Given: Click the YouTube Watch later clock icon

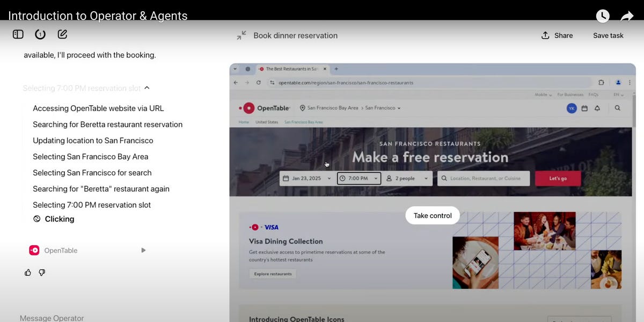Looking at the screenshot, I should click(603, 16).
